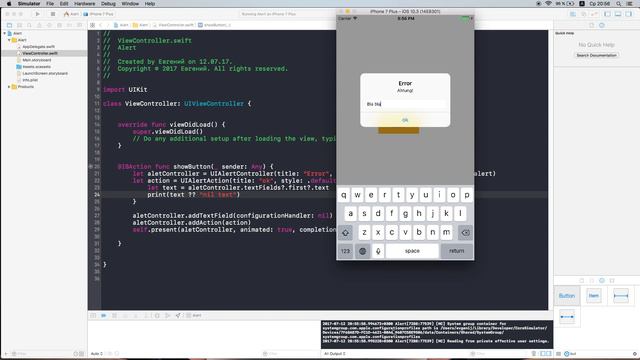The height and width of the screenshot is (360, 640).
Task: Toggle the left navigator panel visibility
Action: (607, 14)
